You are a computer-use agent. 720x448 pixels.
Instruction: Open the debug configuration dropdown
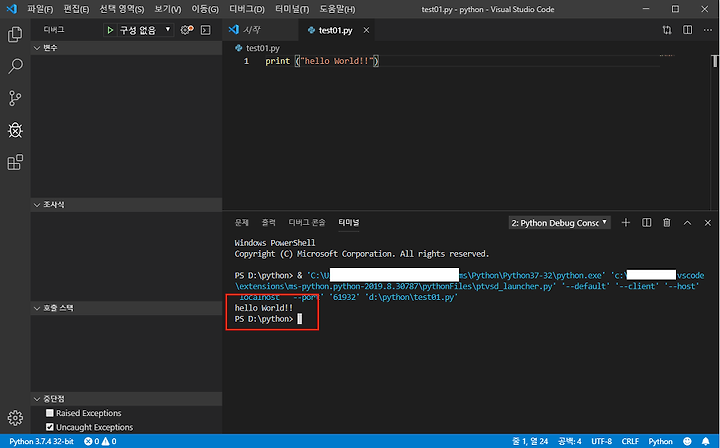pyautogui.click(x=145, y=30)
